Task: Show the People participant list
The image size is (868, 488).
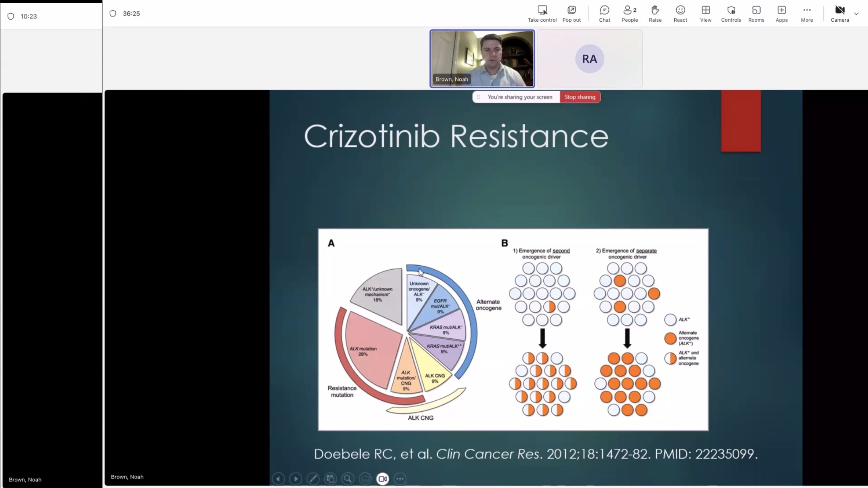Action: click(x=629, y=14)
